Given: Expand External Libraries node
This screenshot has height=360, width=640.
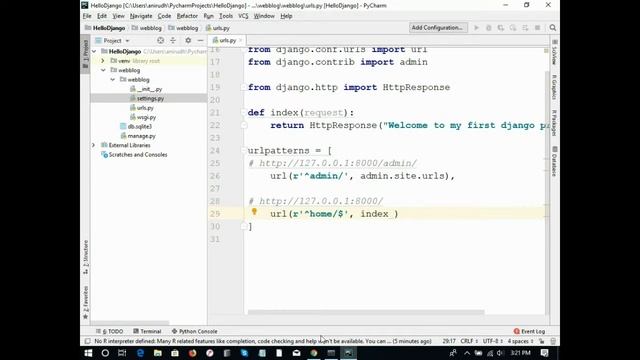Looking at the screenshot, I should [x=93, y=145].
